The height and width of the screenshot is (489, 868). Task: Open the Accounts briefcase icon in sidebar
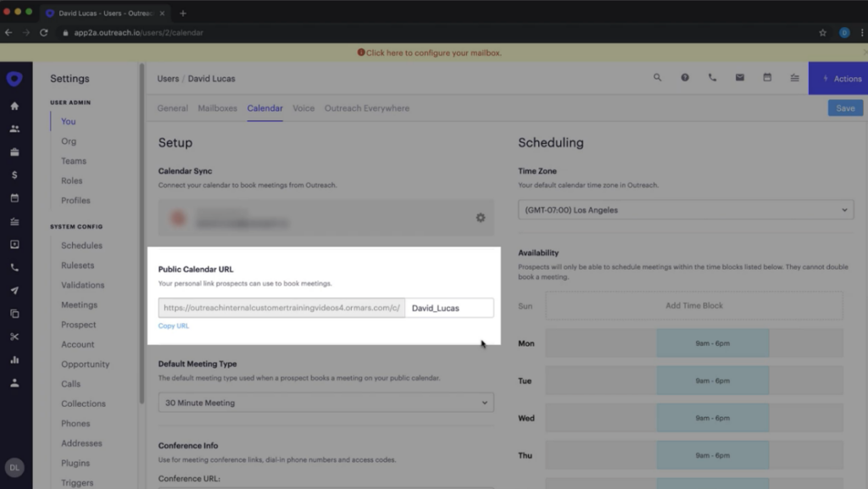pos(14,152)
